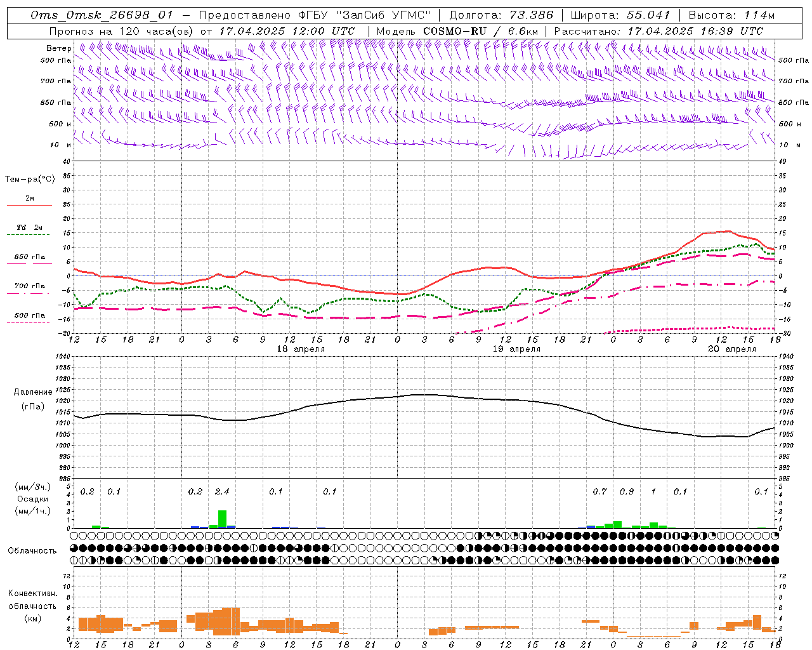Click the 2.4 precipitation amount
The height and width of the screenshot is (650, 812).
[222, 492]
